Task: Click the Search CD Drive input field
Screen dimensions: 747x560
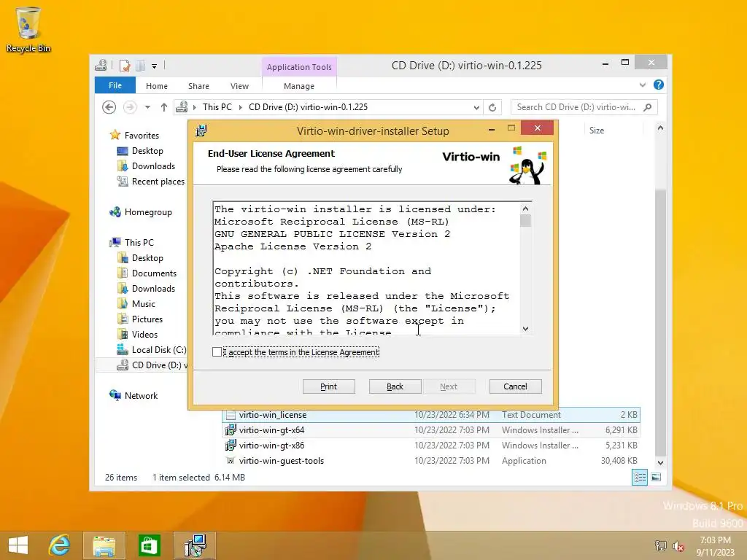Action: [x=576, y=107]
